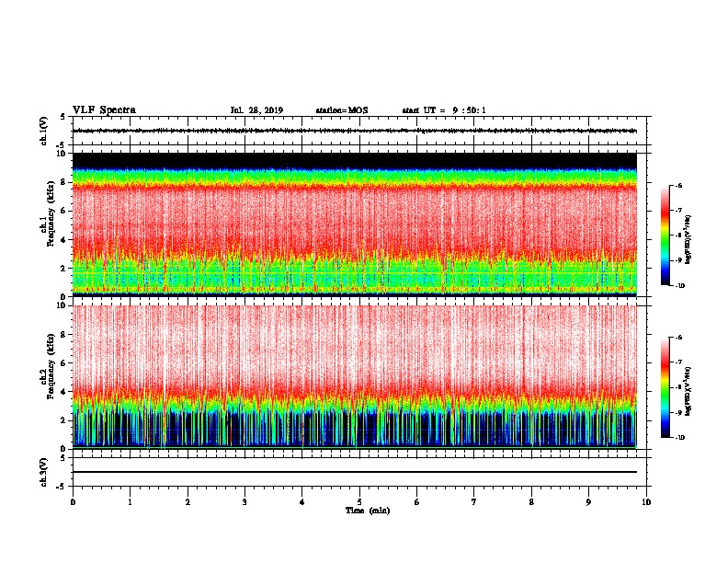This screenshot has height=563, width=728.
Task: Click the "ch.3(V)" waveform axis label
Action: coord(43,472)
